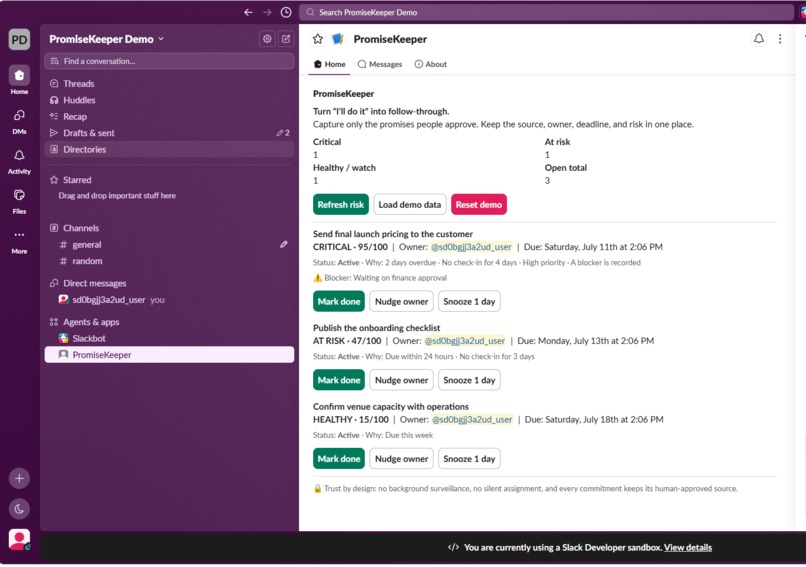Open Recap in the sidebar
The width and height of the screenshot is (806, 567).
click(x=169, y=117)
